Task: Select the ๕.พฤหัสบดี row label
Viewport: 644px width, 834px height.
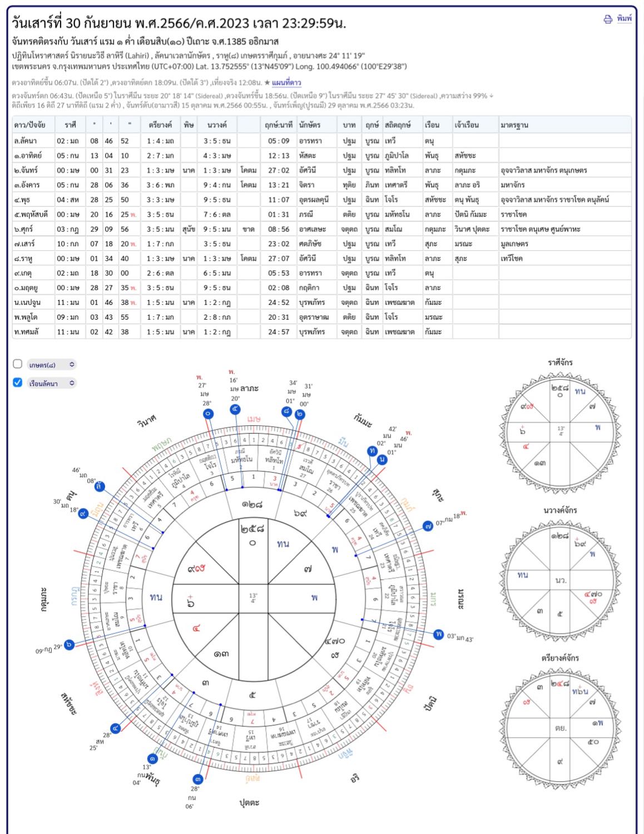Action: coord(31,215)
